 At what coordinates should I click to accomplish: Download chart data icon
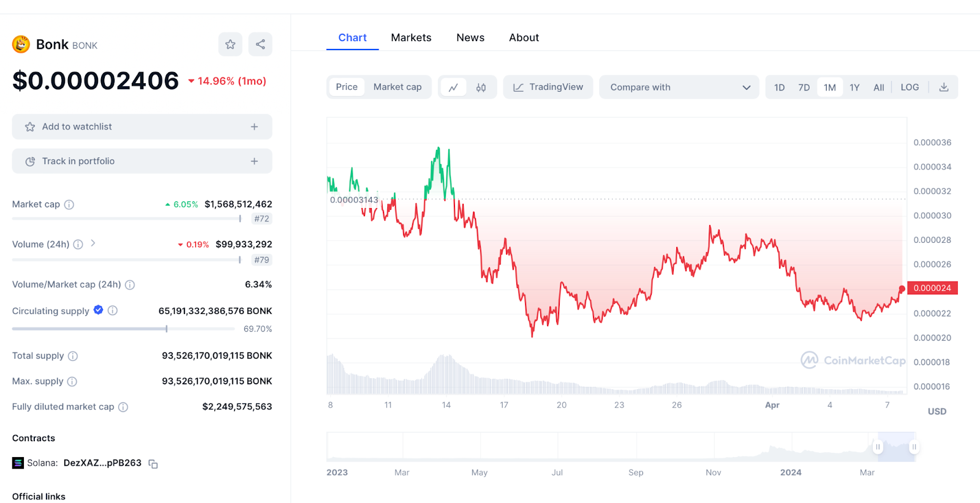click(x=944, y=88)
